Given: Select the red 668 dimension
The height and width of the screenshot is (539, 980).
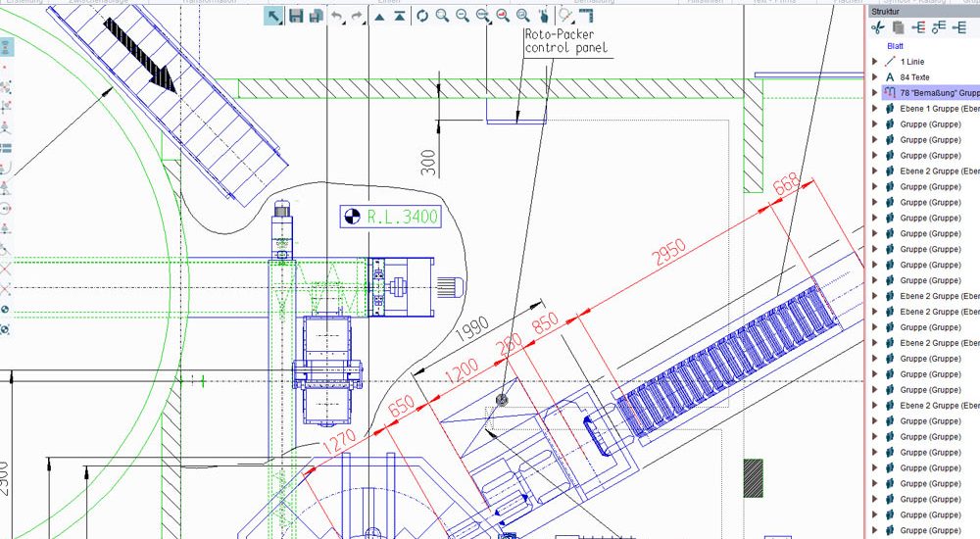Looking at the screenshot, I should [x=787, y=184].
